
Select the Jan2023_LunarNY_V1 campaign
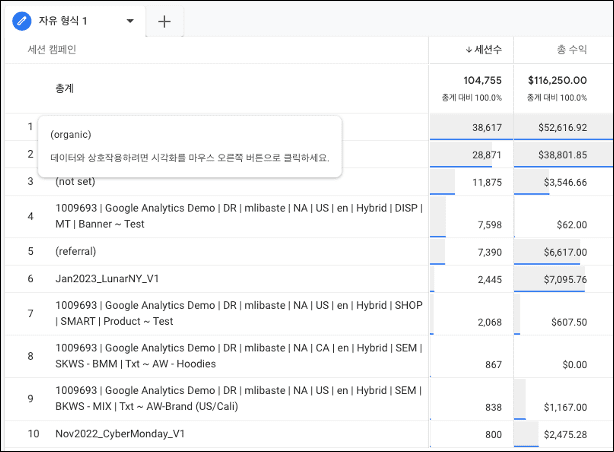(107, 278)
